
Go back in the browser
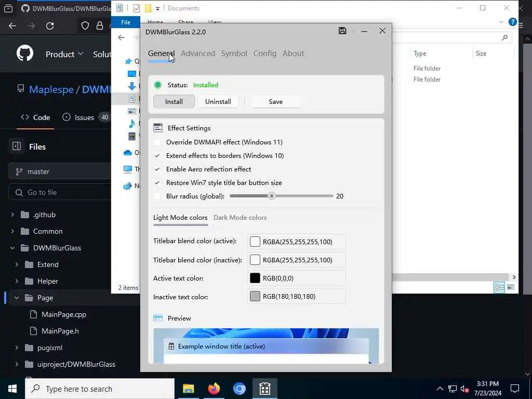12,26
